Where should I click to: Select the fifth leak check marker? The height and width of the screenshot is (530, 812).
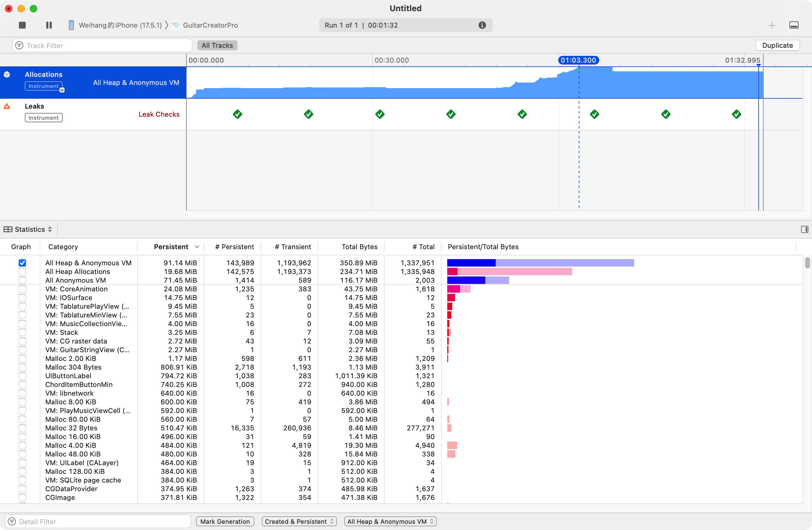click(522, 114)
